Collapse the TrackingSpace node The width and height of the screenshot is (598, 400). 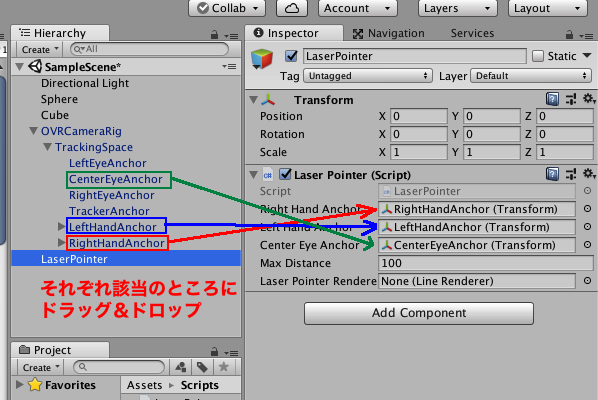click(48, 147)
